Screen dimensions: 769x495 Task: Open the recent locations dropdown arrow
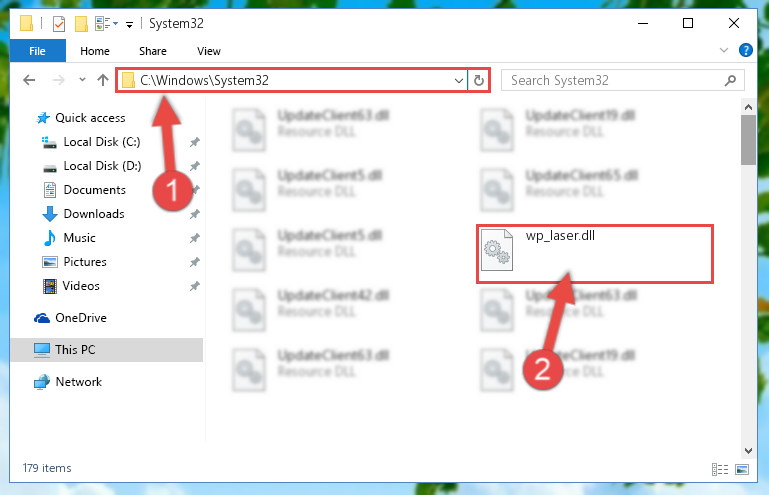coord(82,79)
